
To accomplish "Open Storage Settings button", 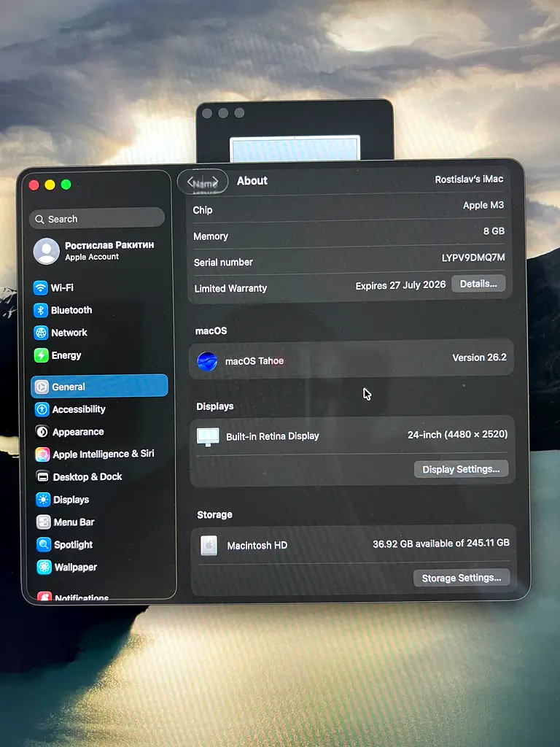I will click(462, 578).
